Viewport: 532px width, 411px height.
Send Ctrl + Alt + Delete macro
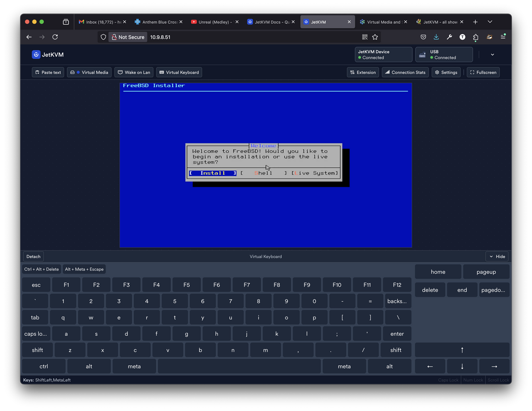42,269
